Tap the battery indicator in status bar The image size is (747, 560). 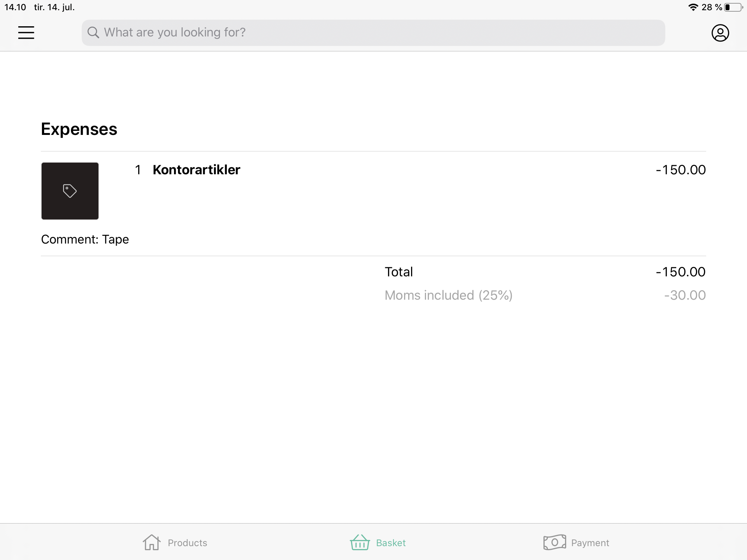point(733,7)
